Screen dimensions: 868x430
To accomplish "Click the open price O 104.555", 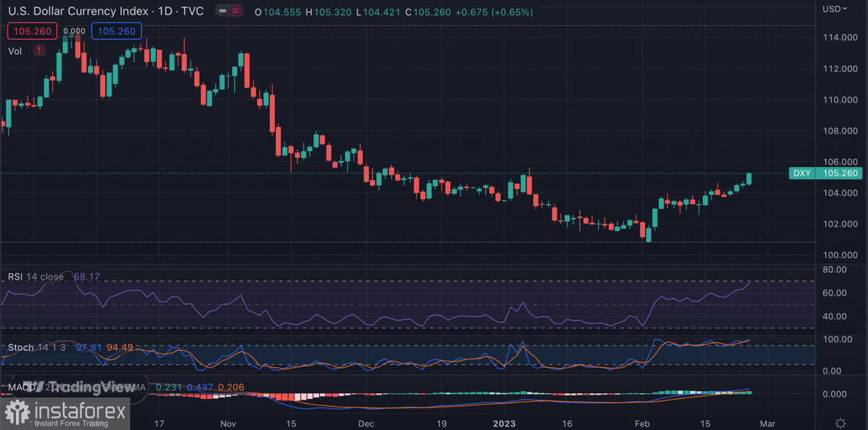I will [x=278, y=12].
